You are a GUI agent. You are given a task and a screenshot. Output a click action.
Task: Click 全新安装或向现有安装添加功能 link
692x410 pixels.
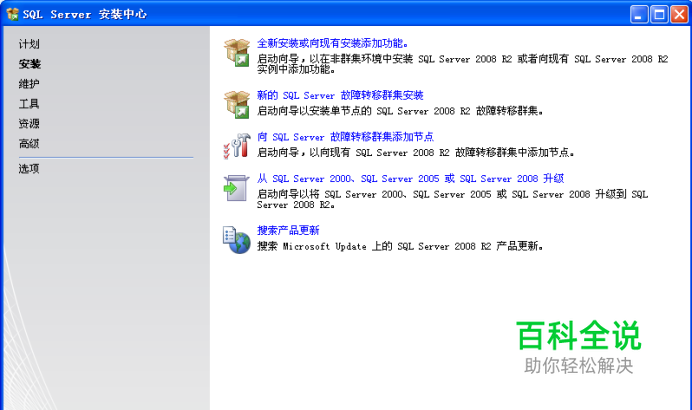click(x=333, y=43)
